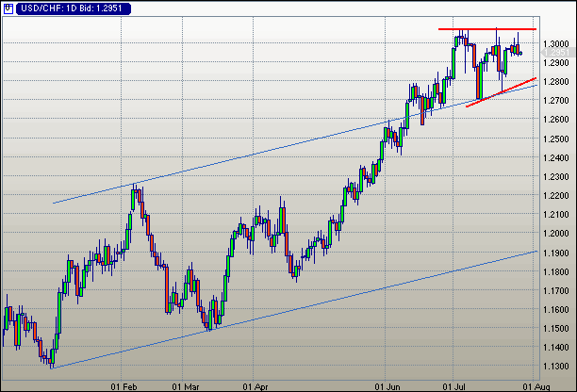577x392 pixels.
Task: Click the 1.2000 price axis label
Action: 556,234
